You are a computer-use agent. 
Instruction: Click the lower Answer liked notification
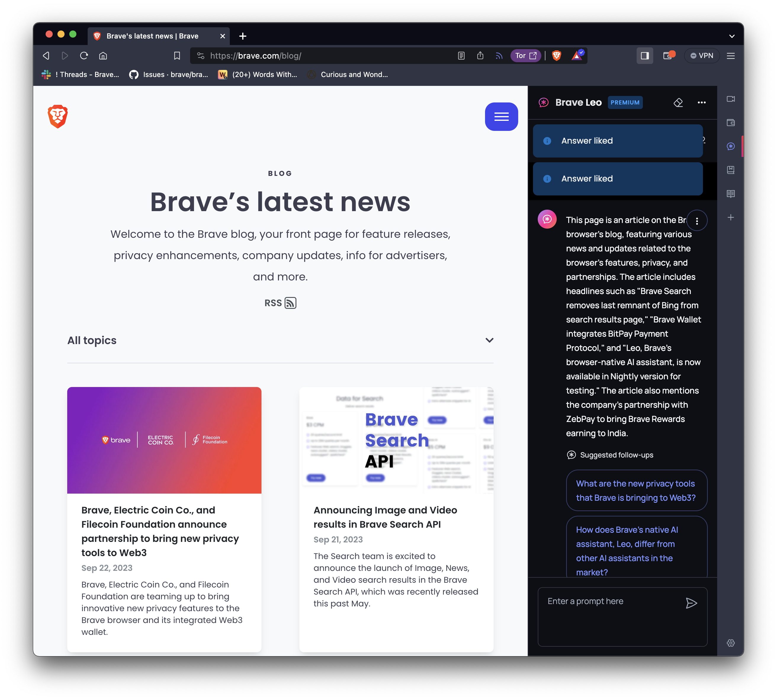[x=617, y=179]
